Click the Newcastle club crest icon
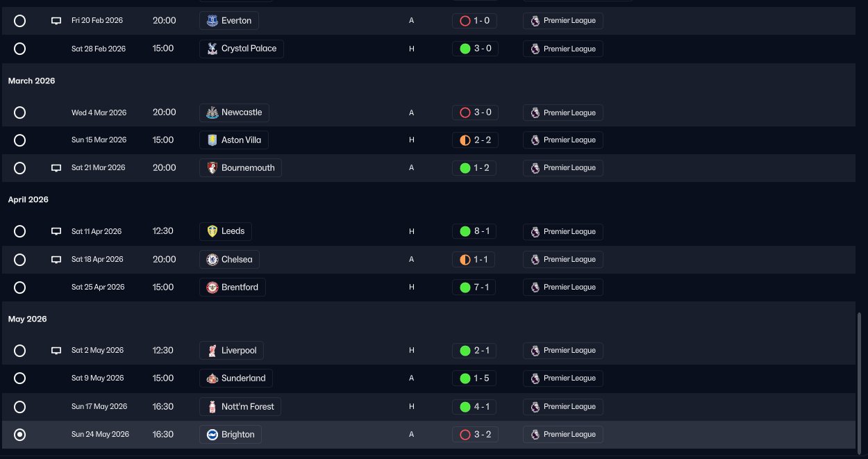 click(212, 112)
